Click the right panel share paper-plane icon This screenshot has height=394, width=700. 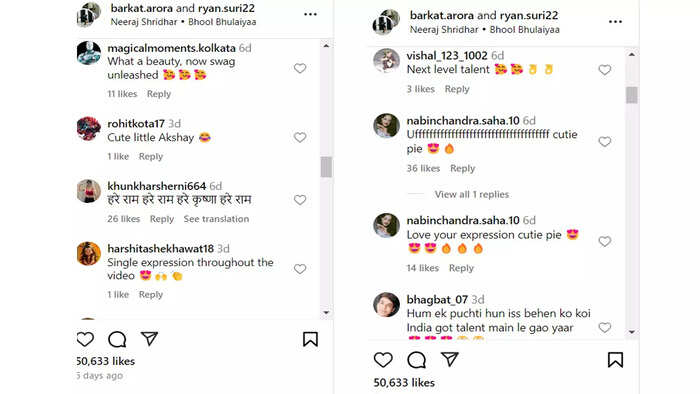450,359
